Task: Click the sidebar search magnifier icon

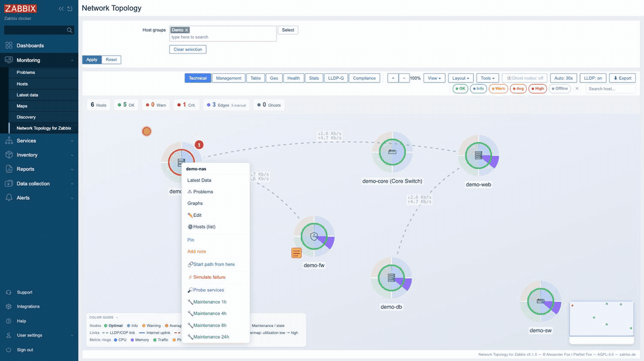Action: coord(70,30)
